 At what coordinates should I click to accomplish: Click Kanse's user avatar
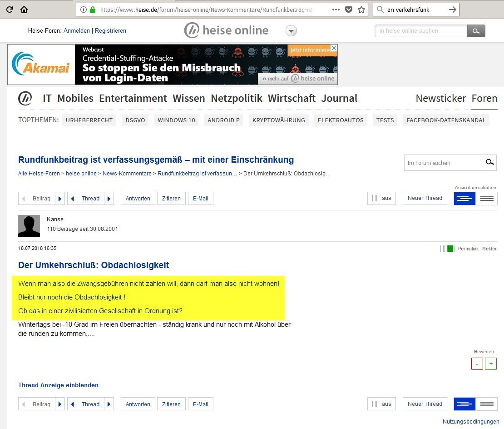(29, 226)
